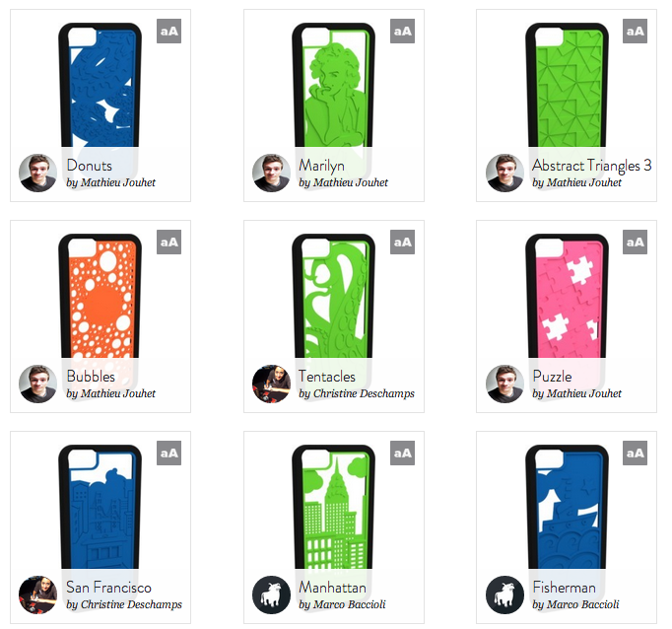The image size is (672, 629).
Task: Click Mathieu Jouhet's avatar on Marilyn card
Action: [x=271, y=173]
